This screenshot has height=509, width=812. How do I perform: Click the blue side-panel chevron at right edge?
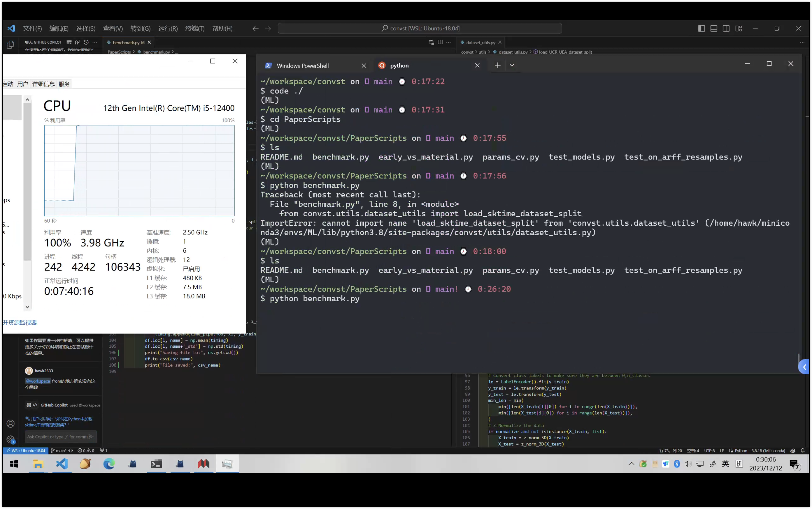(x=804, y=367)
